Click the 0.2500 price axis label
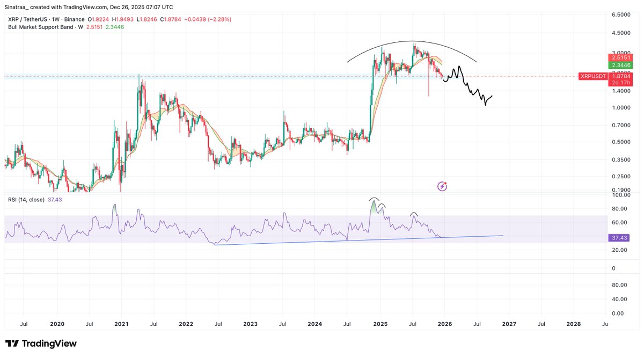Image resolution: width=644 pixels, height=357 pixels. (x=621, y=177)
